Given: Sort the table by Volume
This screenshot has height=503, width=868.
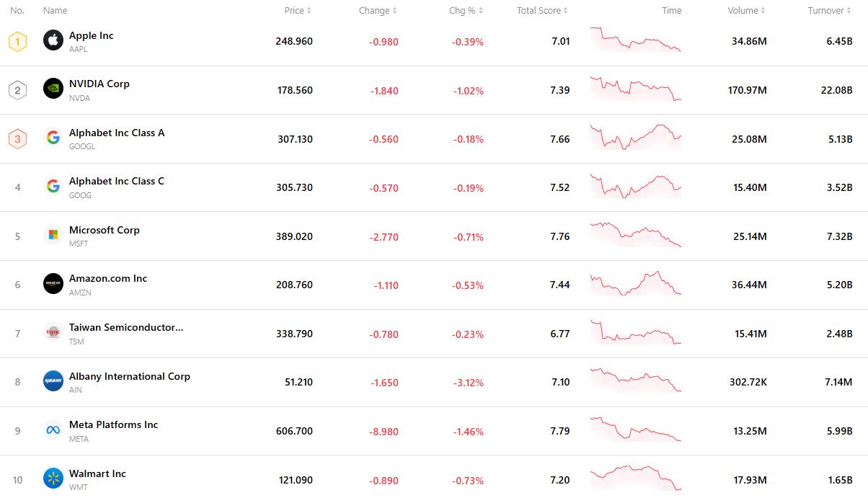Looking at the screenshot, I should pyautogui.click(x=746, y=11).
